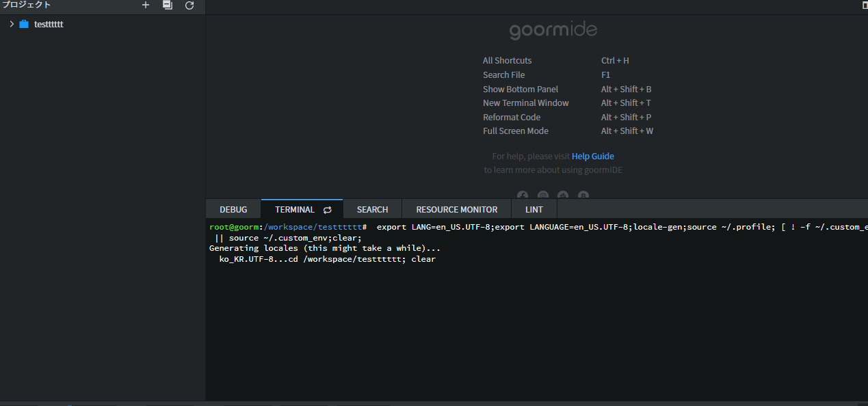Open the Facebook social icon
This screenshot has height=406, width=868.
click(x=523, y=195)
